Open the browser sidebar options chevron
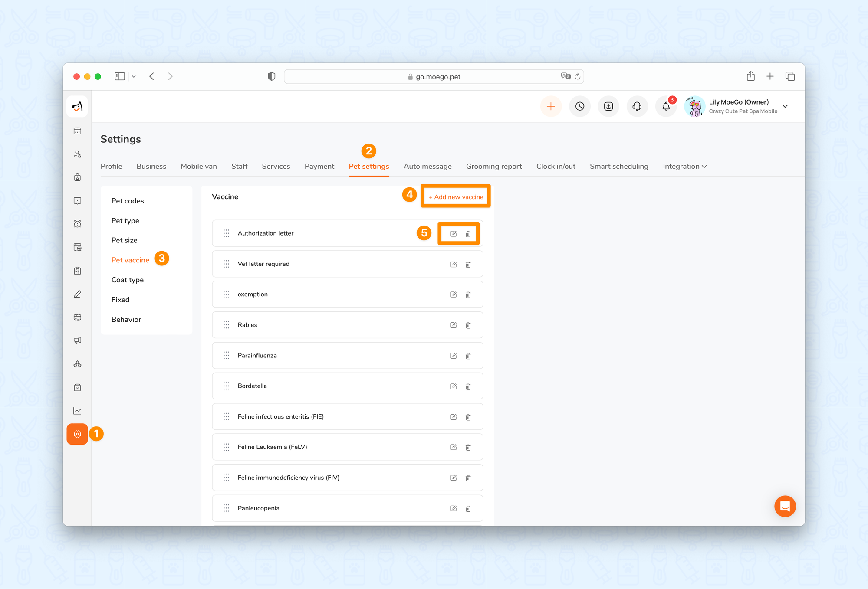Viewport: 868px width, 589px height. [134, 76]
